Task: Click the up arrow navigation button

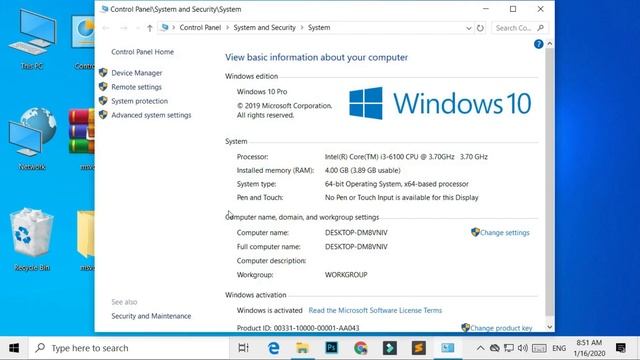Action: (149, 28)
